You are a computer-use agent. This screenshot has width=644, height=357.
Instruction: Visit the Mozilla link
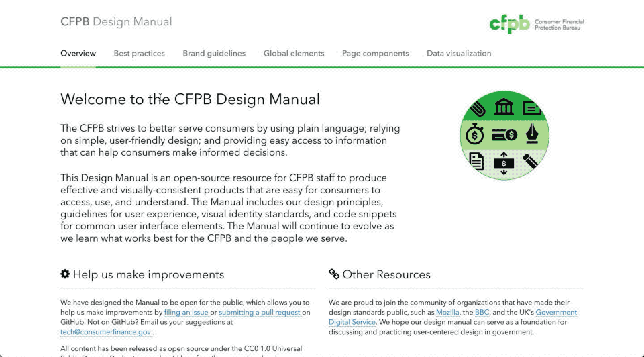(x=447, y=312)
